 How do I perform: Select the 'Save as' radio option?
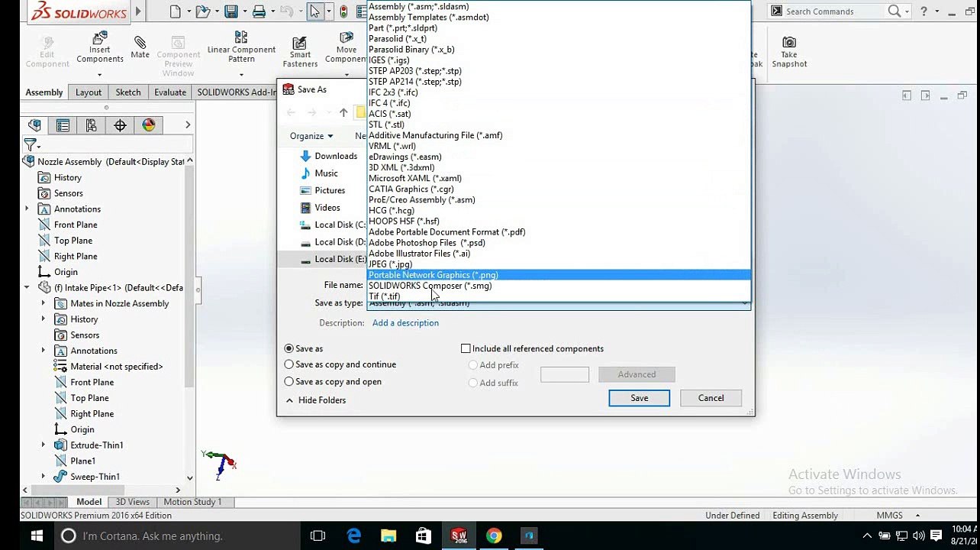tap(289, 348)
